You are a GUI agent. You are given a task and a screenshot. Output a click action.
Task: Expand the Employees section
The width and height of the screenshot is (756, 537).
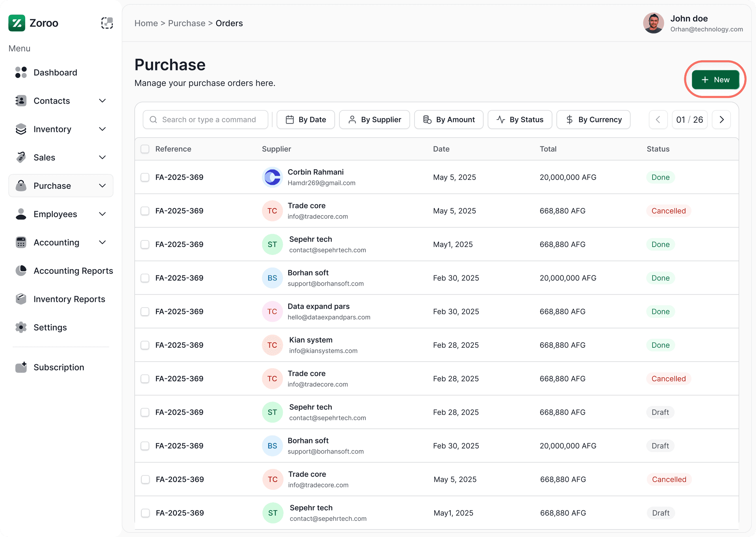coord(102,214)
